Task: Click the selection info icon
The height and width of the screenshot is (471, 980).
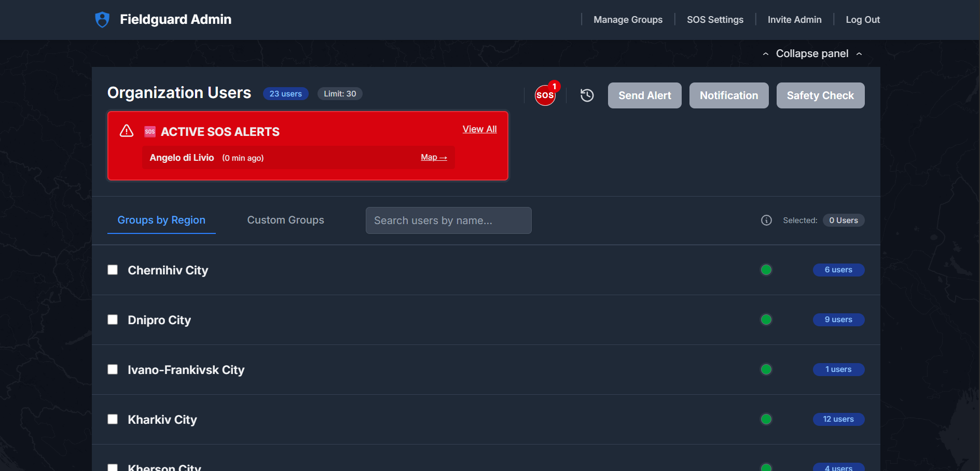Action: (766, 220)
